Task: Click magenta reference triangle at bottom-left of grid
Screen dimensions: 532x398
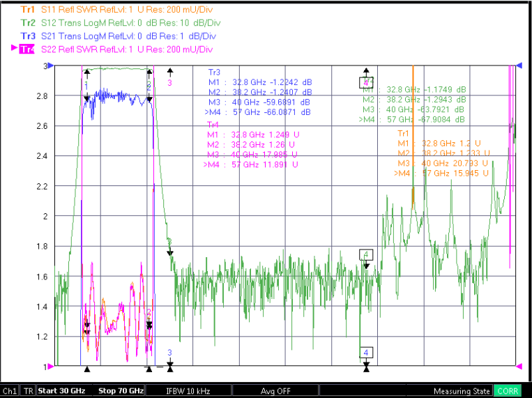Action: [51, 367]
